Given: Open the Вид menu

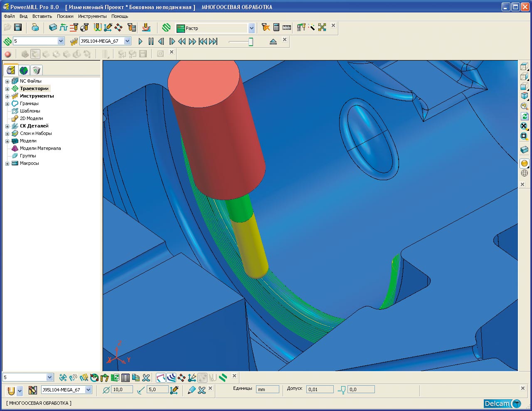Looking at the screenshot, I should pyautogui.click(x=23, y=16).
